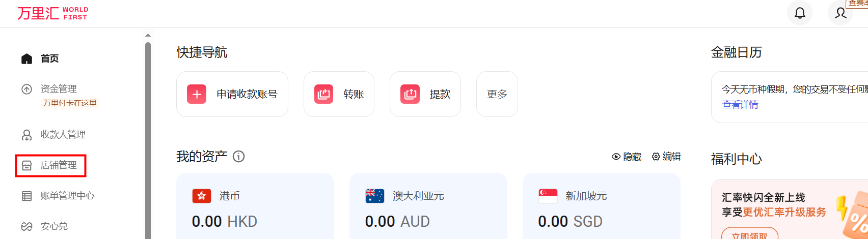Screen dimensions: 868x239
Task: Select 店铺管理 in the sidebar
Action: point(59,165)
